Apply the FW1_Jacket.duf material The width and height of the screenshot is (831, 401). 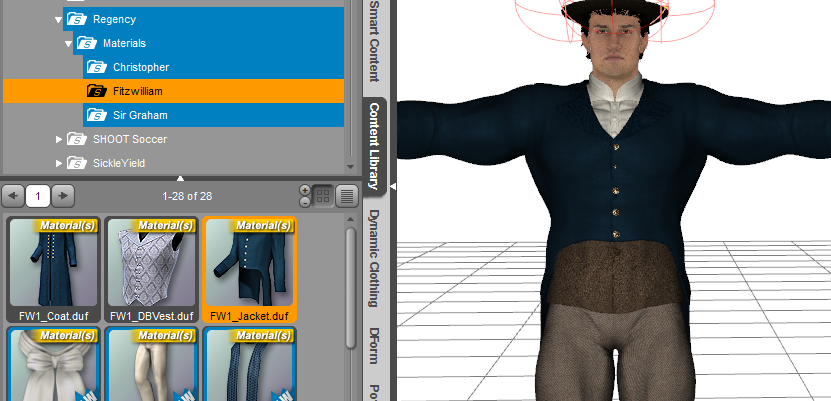(250, 270)
